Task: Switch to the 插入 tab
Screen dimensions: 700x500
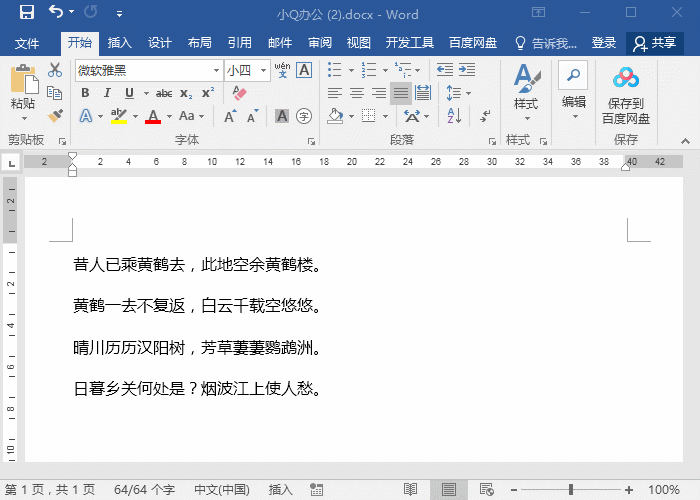Action: pyautogui.click(x=119, y=43)
